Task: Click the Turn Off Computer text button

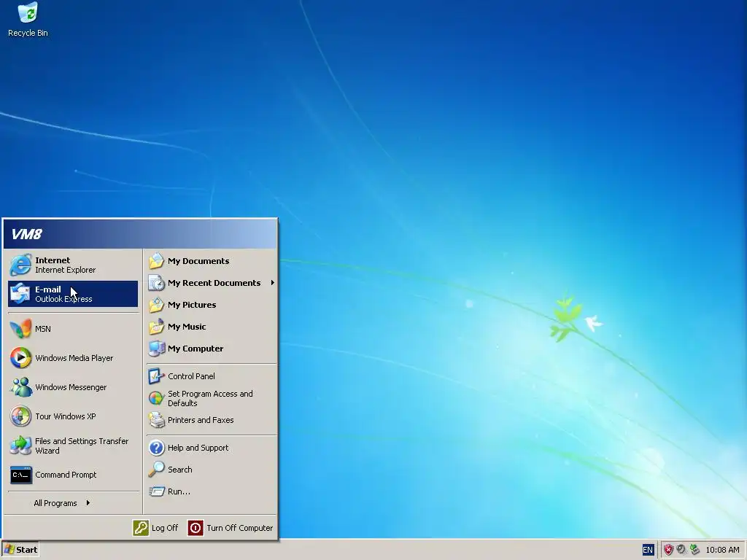Action: click(x=239, y=528)
